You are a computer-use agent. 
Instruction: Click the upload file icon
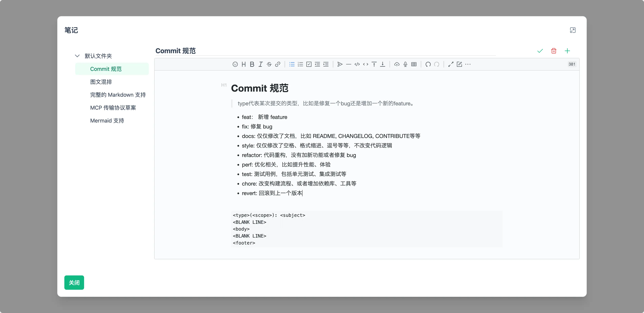point(397,64)
